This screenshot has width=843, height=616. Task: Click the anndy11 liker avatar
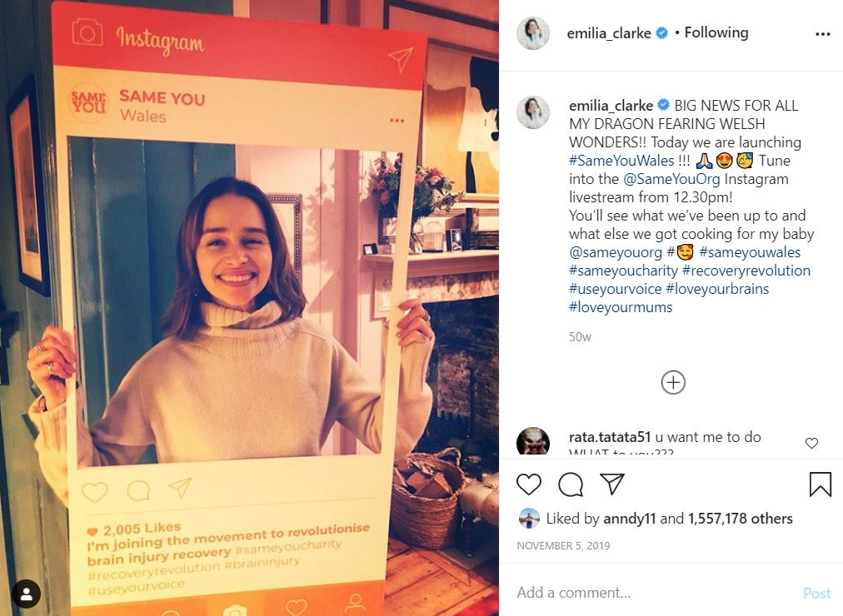coord(529,519)
